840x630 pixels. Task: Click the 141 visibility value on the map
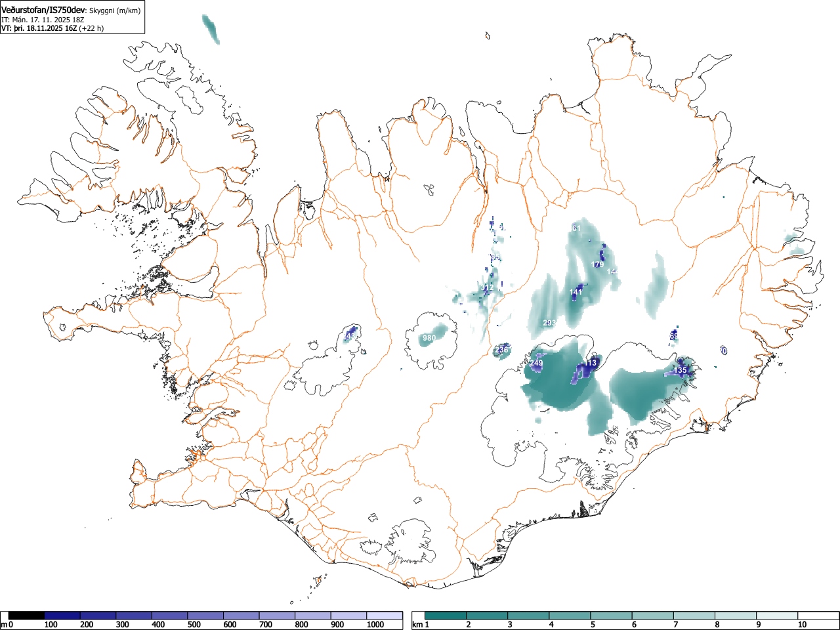pyautogui.click(x=576, y=292)
